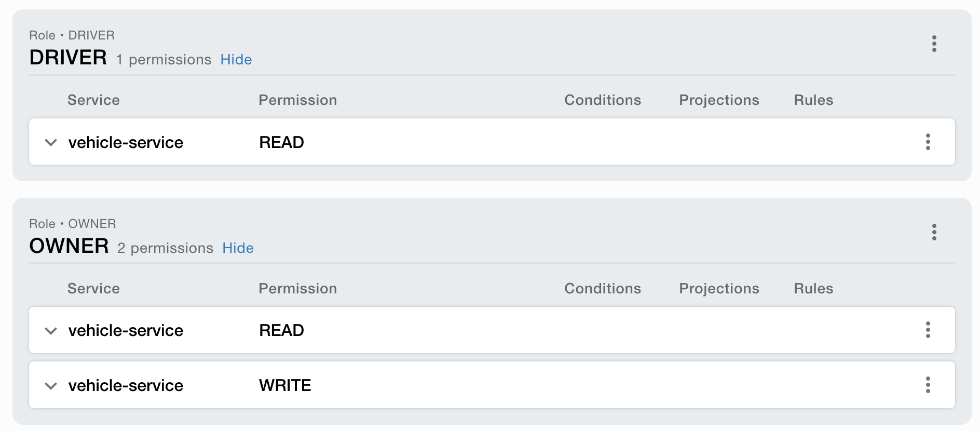Screen dimensions: 980x431
Task: Click the Conditions column header under DRIVER
Action: pos(603,100)
